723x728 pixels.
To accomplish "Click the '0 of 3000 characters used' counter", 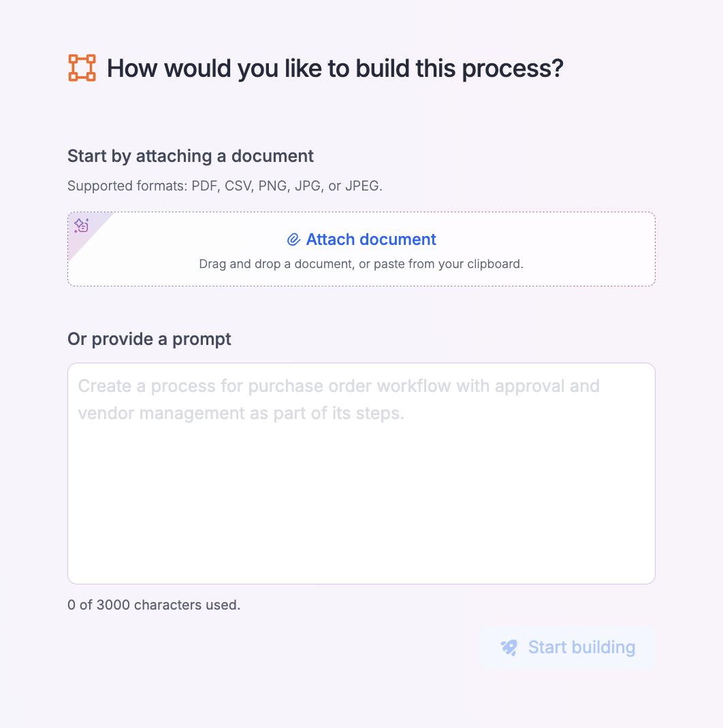I will [154, 605].
